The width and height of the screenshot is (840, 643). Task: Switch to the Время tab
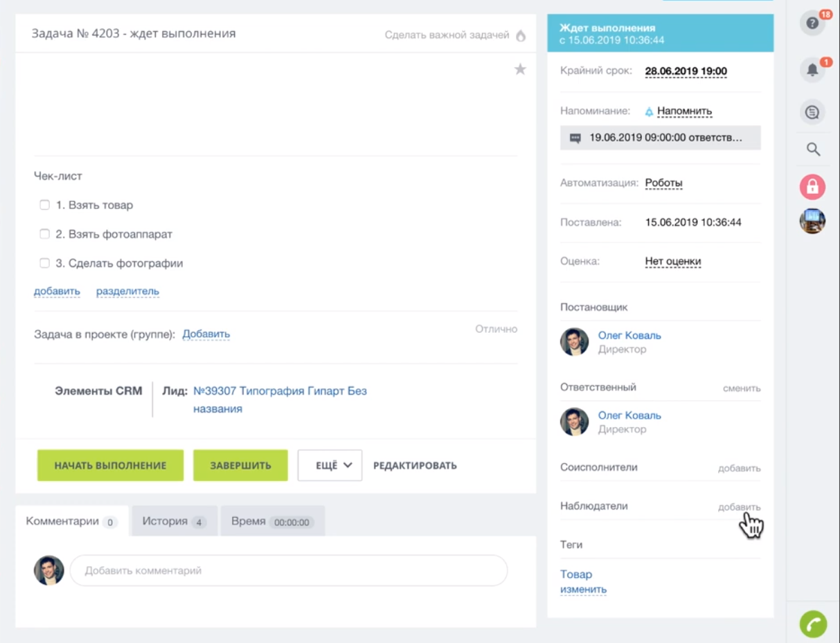pyautogui.click(x=273, y=521)
